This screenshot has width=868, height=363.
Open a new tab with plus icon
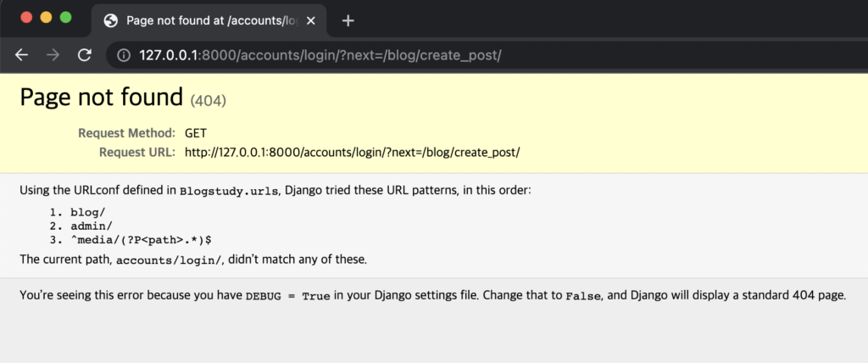[348, 21]
